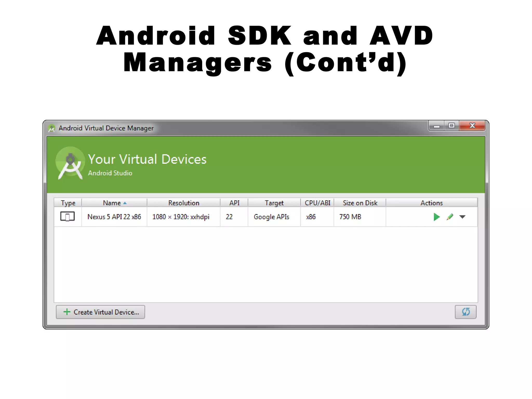
Task: Click the API value 22 cell
Action: click(234, 217)
